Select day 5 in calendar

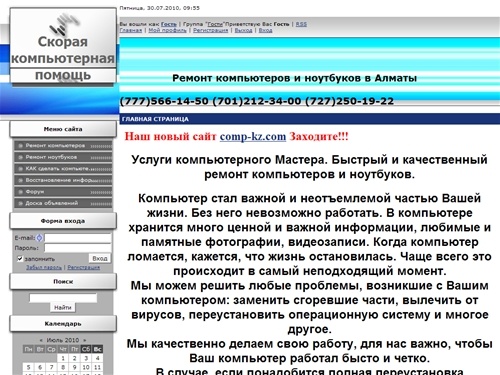(29, 367)
